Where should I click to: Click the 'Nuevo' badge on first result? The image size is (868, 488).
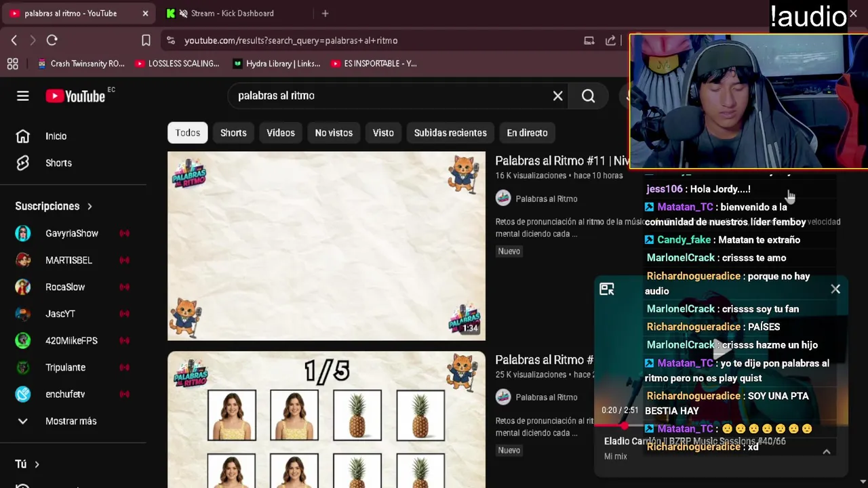[x=509, y=251]
